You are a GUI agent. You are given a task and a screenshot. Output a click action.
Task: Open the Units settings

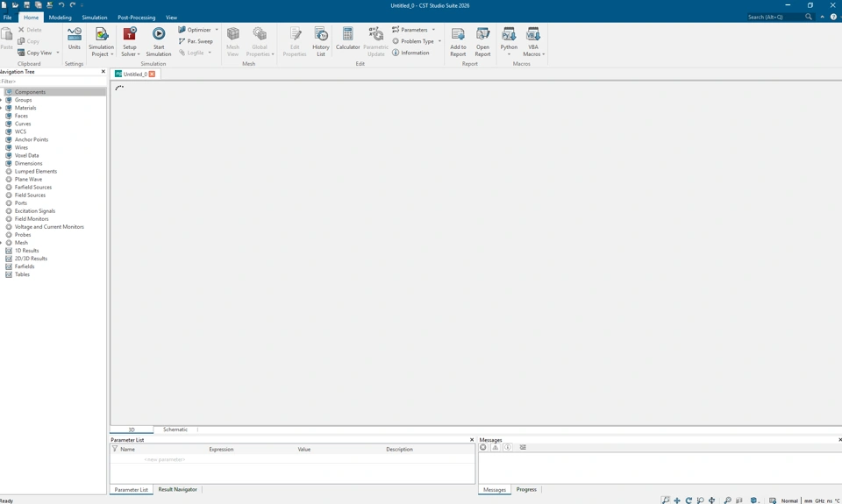pos(74,39)
